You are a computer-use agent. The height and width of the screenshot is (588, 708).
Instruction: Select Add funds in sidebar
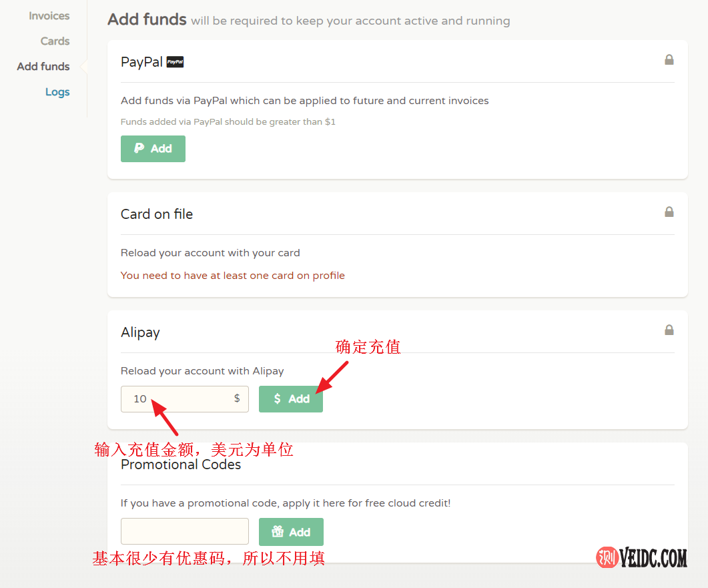tap(43, 66)
